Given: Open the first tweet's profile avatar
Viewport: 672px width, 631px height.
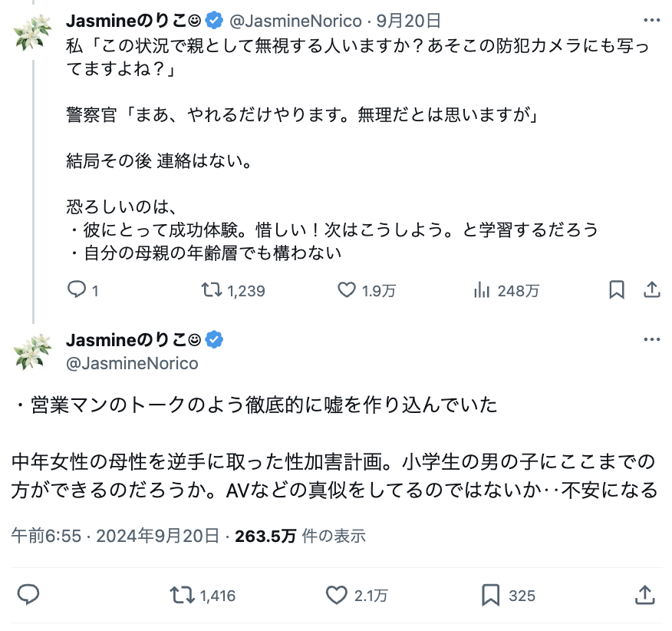Looking at the screenshot, I should 32,33.
